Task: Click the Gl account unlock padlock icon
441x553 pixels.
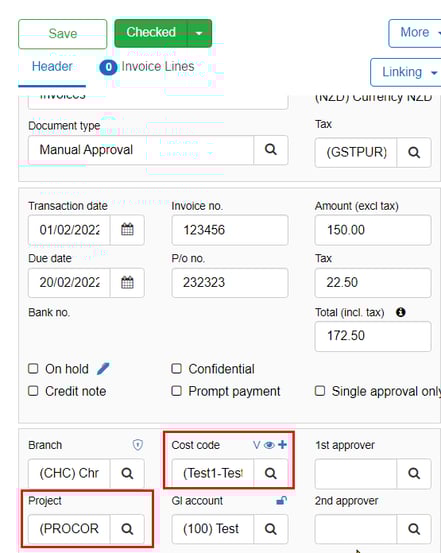Action: coord(281,500)
